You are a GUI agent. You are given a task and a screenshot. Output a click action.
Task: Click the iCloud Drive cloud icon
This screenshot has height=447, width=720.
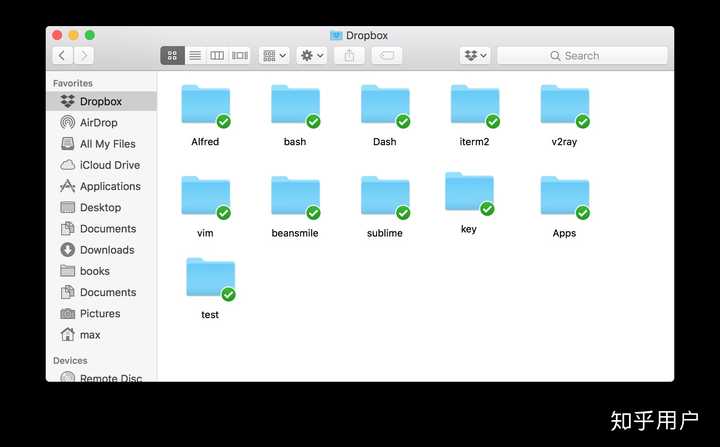click(x=68, y=164)
